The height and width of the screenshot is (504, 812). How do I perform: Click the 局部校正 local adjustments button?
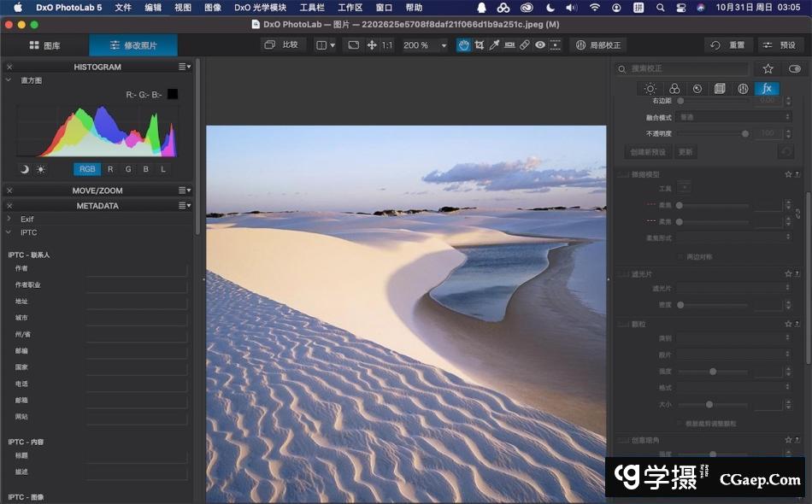click(x=597, y=45)
